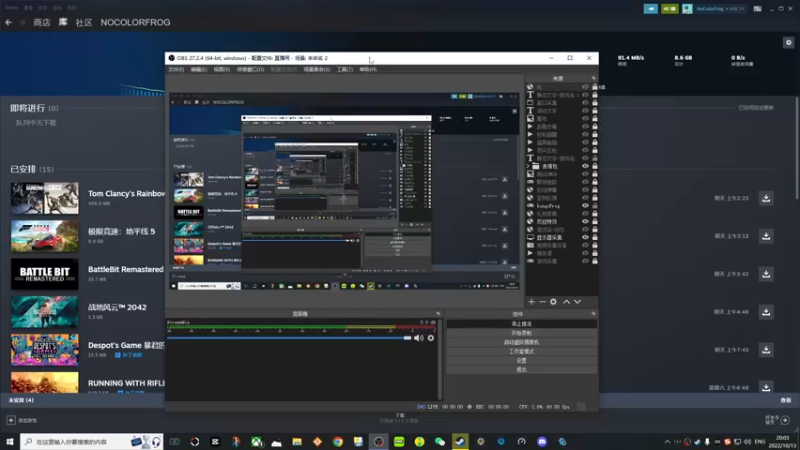Show hidden system tray icons
The image size is (800, 450).
point(667,442)
